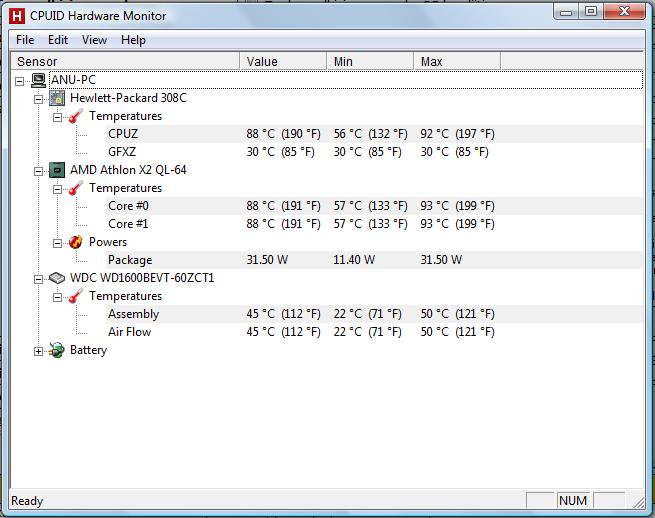Click GFXZ value 30 °C (85 °F)
The width and height of the screenshot is (655, 518).
point(280,152)
